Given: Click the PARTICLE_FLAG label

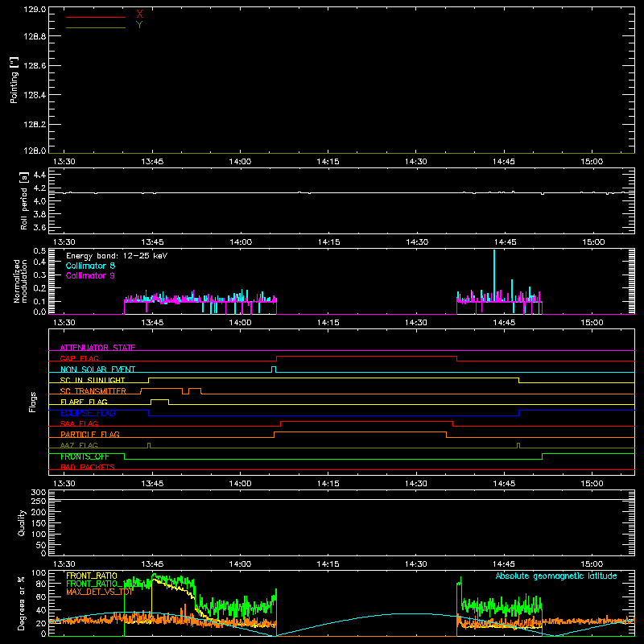Looking at the screenshot, I should 90,434.
